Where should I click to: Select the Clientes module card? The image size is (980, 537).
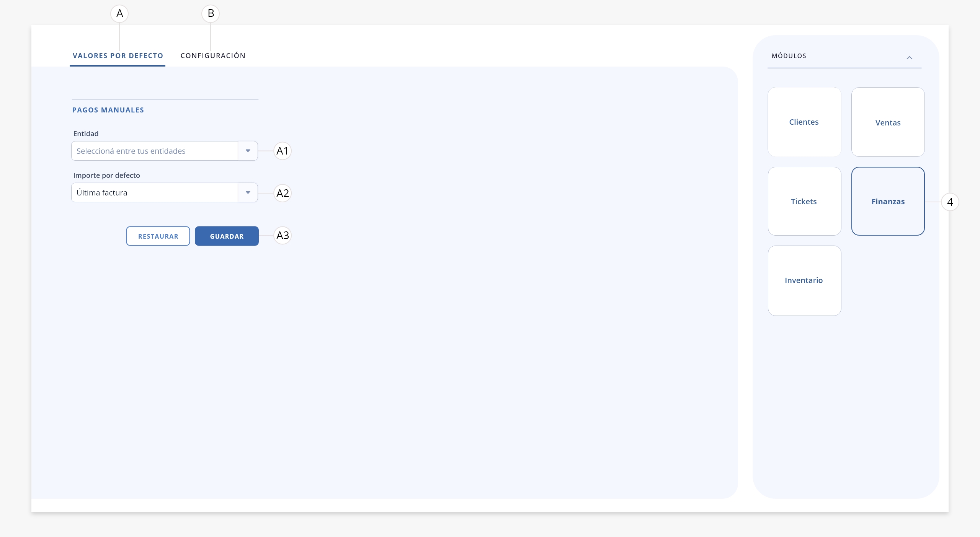(804, 122)
